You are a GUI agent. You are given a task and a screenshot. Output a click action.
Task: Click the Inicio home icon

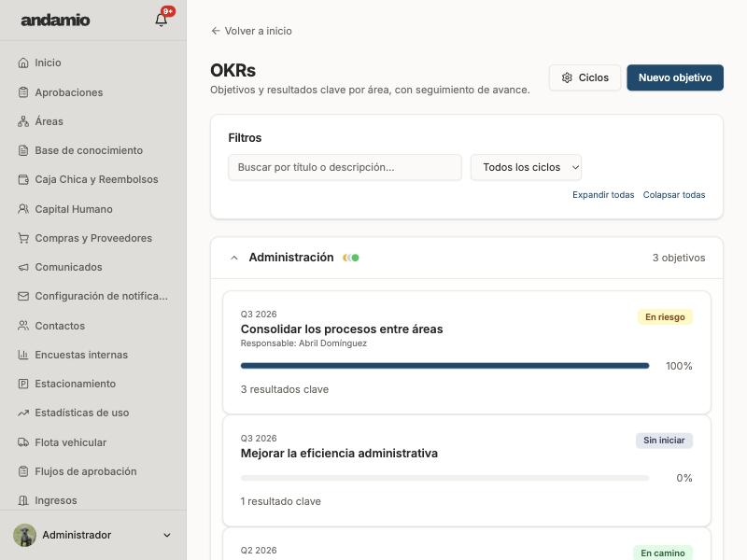coord(23,63)
